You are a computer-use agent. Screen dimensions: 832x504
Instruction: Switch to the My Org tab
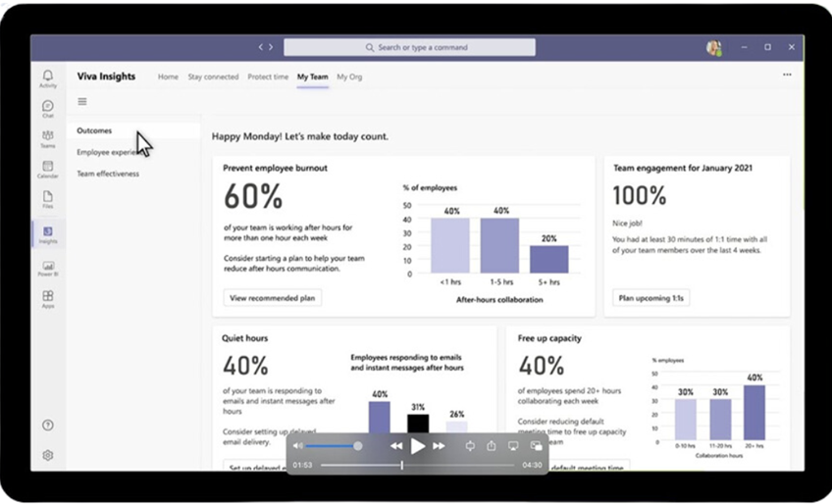[349, 76]
